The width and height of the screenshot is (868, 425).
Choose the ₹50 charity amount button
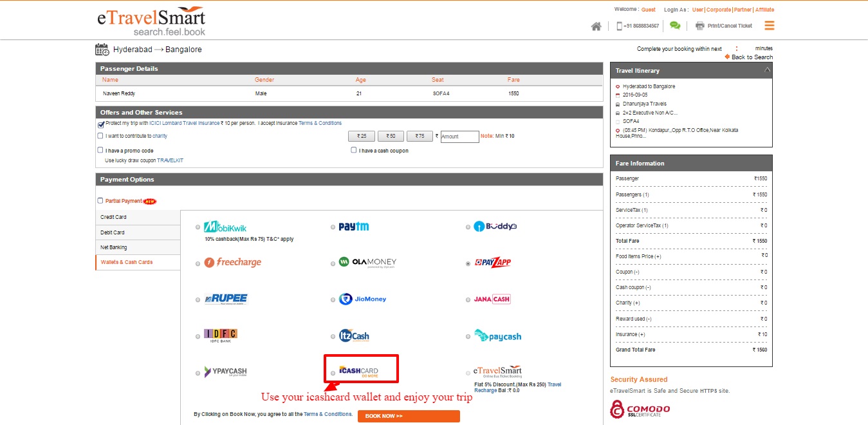click(x=391, y=137)
